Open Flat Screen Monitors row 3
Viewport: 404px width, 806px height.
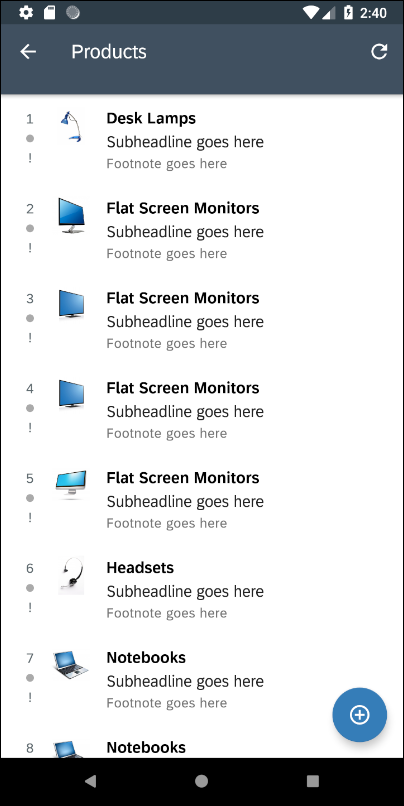[x=201, y=320]
